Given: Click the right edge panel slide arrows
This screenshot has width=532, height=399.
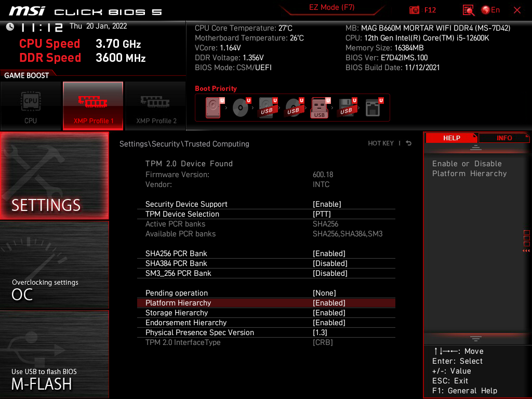Looking at the screenshot, I should click(x=526, y=250).
